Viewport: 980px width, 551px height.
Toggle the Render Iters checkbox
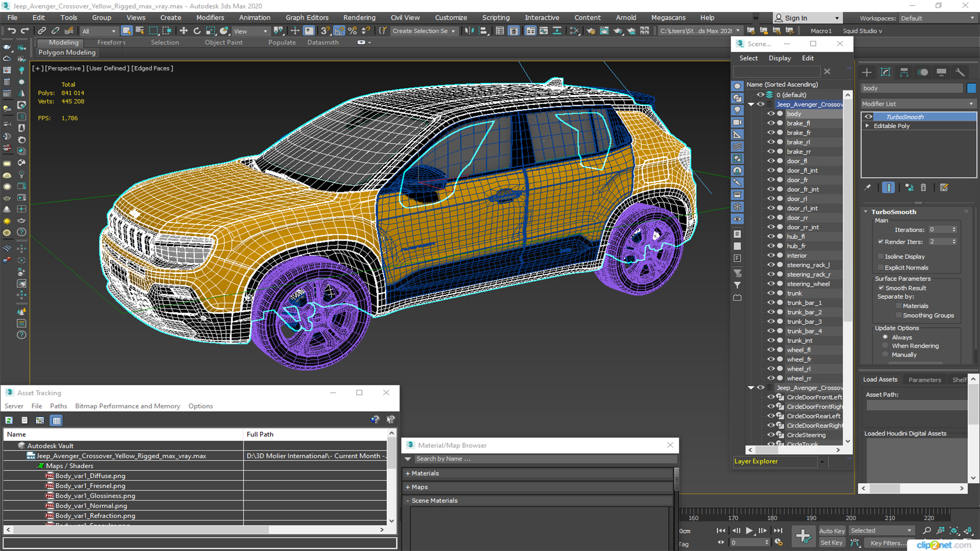coord(880,242)
